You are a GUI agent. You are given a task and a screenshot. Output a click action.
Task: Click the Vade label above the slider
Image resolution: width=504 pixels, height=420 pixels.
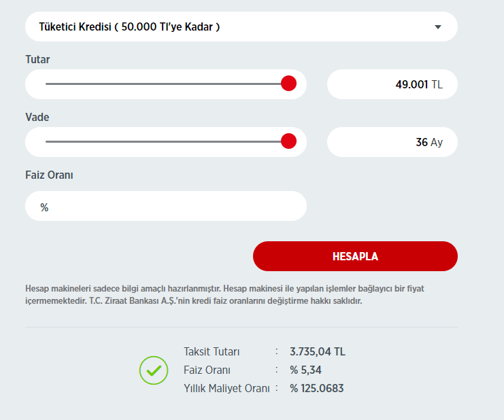tap(37, 118)
